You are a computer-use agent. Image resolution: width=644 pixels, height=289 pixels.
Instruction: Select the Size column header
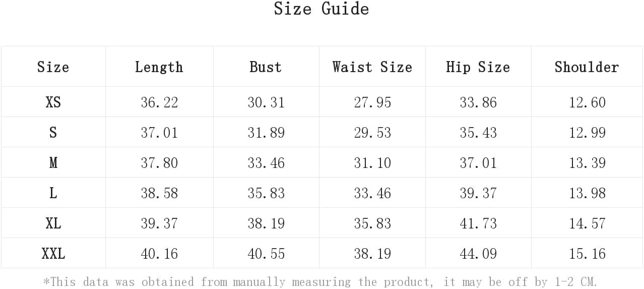[53, 67]
